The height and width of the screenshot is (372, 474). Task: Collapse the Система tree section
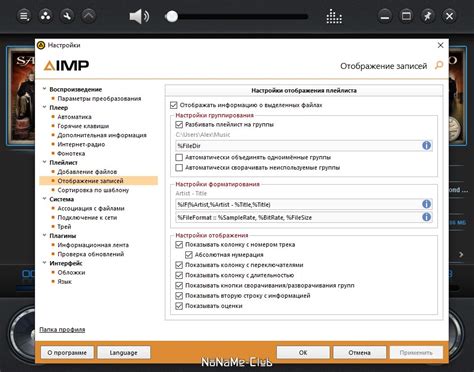(x=44, y=199)
